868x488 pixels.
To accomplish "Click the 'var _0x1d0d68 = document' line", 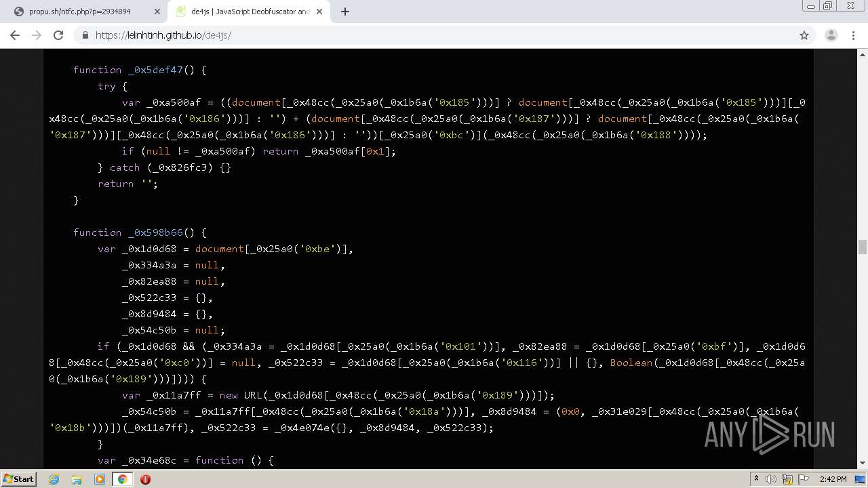I will (226, 249).
